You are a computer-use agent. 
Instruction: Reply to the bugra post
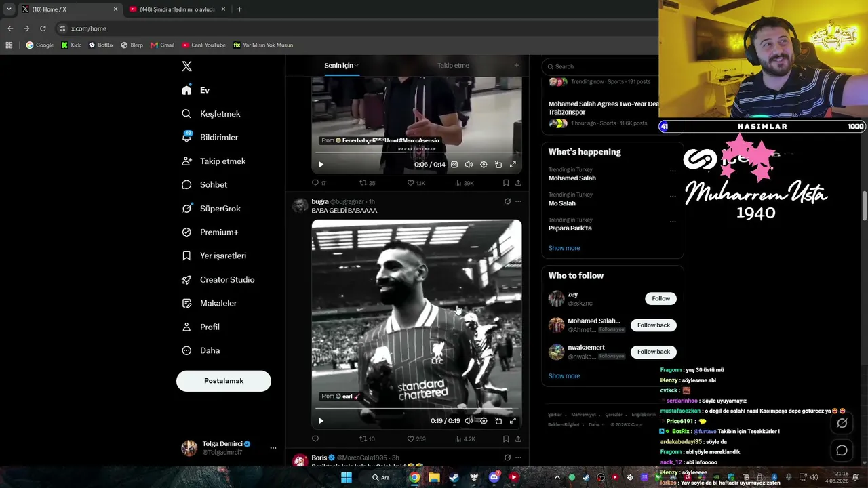pos(315,439)
